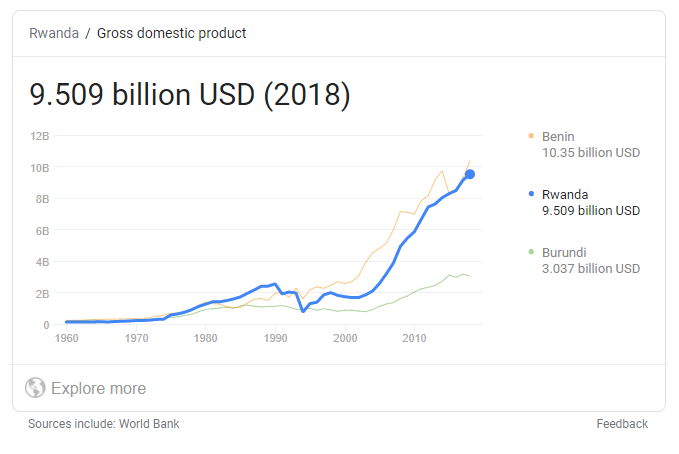Select the Gross domestic product breadcrumb

172,33
